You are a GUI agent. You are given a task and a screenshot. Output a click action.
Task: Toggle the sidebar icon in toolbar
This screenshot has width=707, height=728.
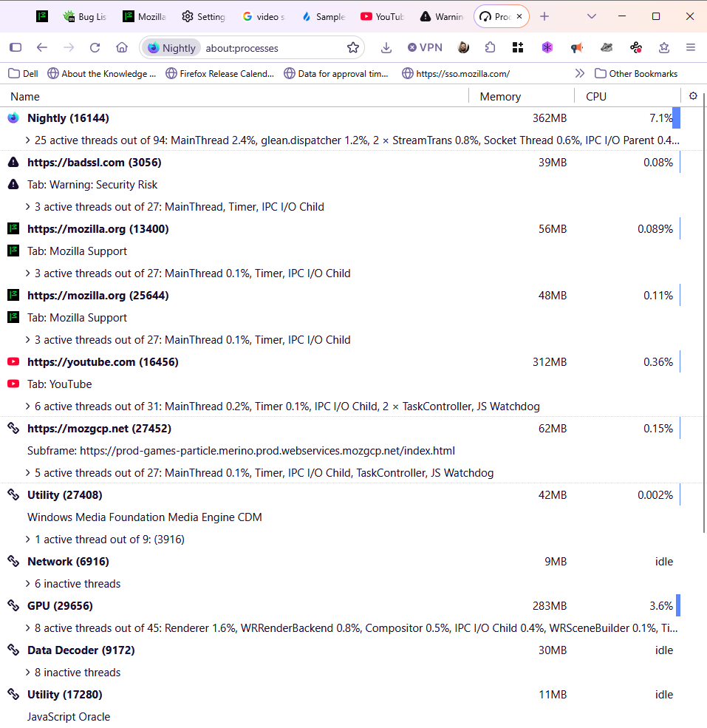(x=16, y=47)
